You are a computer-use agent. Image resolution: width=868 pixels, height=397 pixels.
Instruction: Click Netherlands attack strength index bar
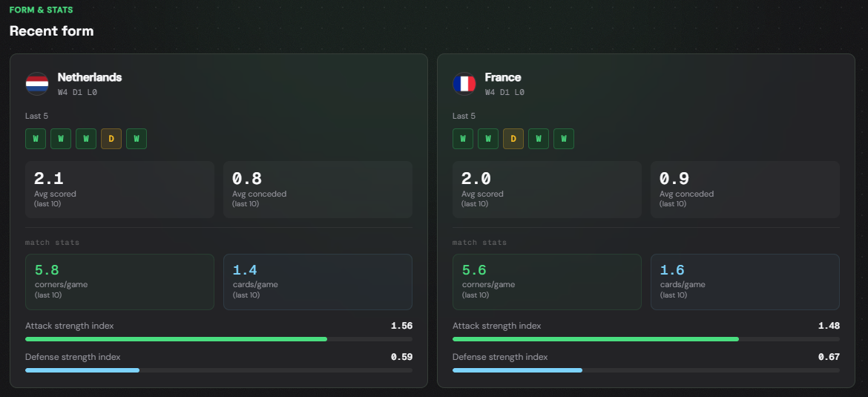[x=219, y=339]
